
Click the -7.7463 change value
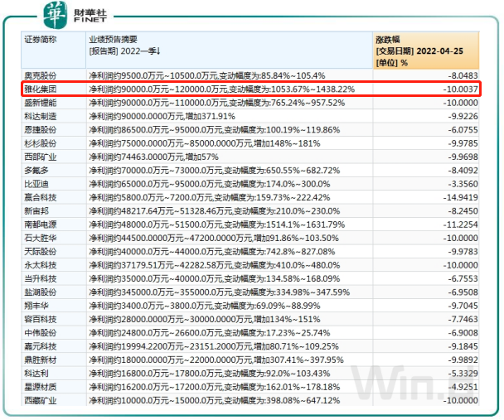pos(463,320)
